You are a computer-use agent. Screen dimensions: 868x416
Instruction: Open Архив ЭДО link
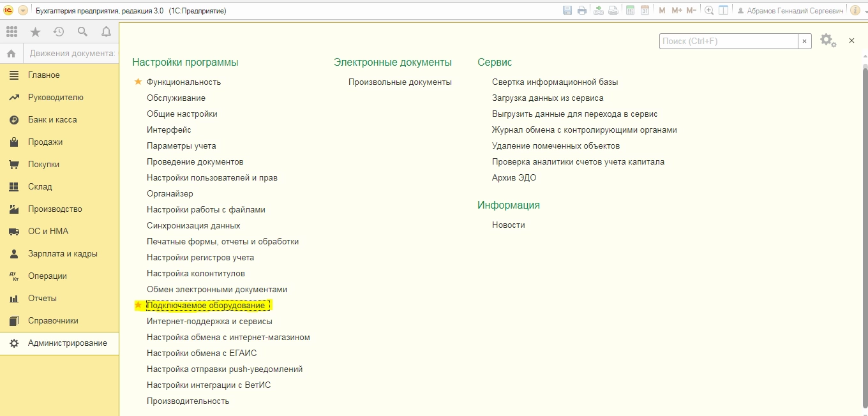(x=514, y=177)
